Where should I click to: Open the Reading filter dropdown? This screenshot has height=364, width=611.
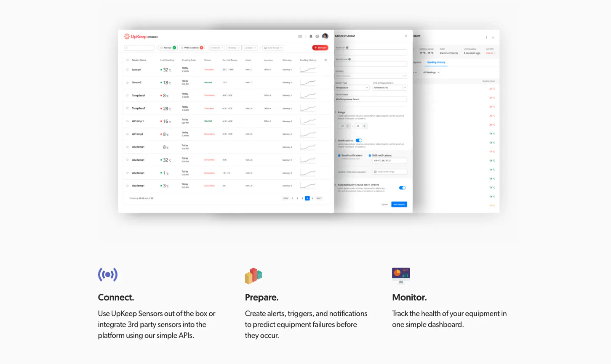(x=234, y=48)
